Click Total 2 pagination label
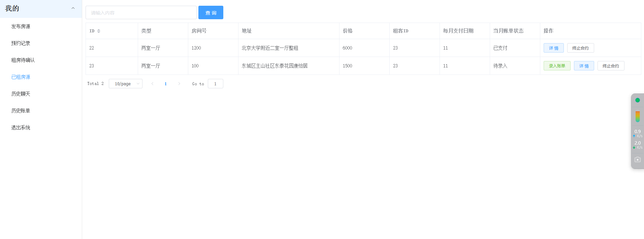The height and width of the screenshot is (239, 644). click(x=95, y=84)
